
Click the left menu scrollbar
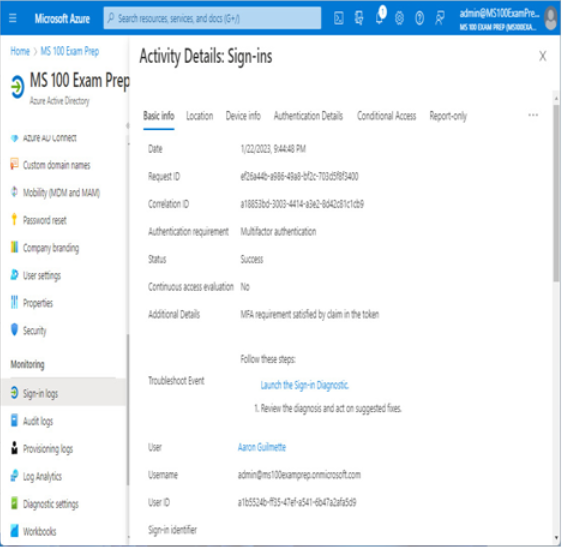coord(128,410)
